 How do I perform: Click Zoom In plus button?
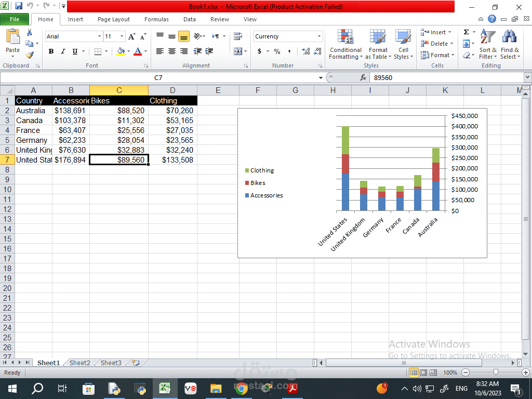pyautogui.click(x=526, y=373)
